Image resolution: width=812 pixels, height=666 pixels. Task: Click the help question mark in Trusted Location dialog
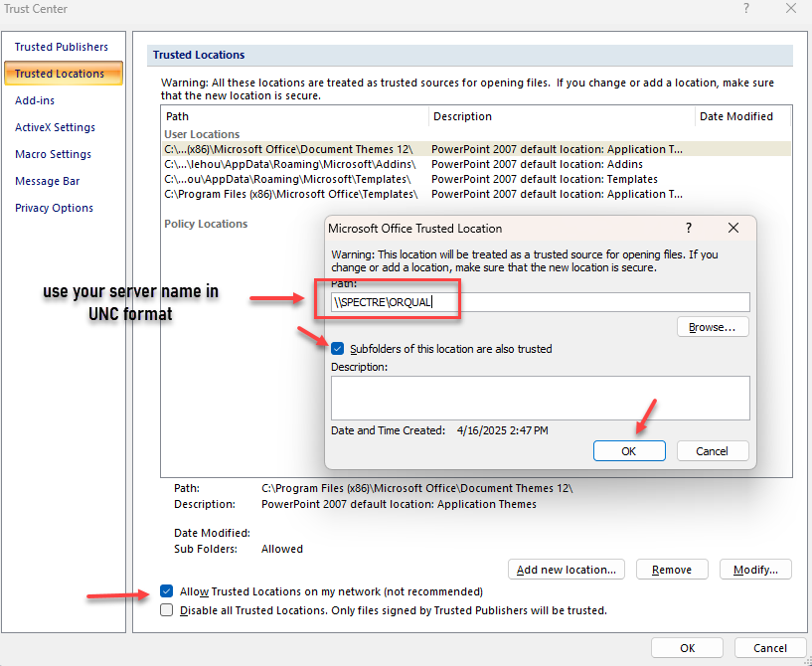[x=689, y=229]
